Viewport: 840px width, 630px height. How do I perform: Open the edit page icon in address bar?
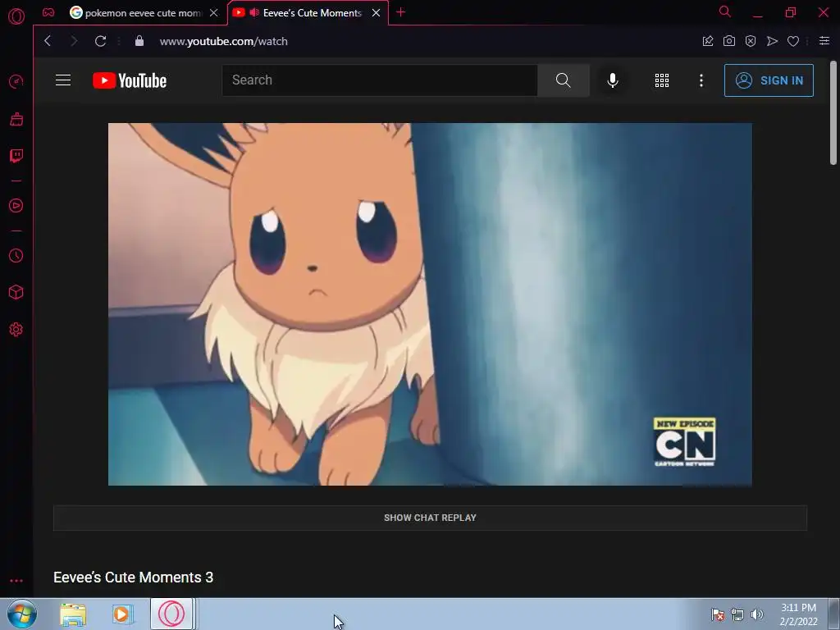coord(708,41)
